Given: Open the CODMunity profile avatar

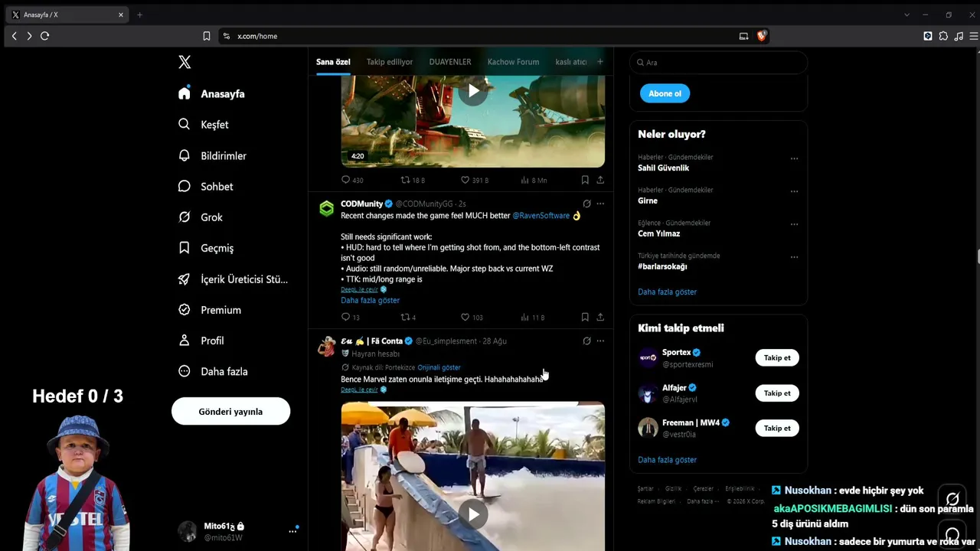Looking at the screenshot, I should [327, 208].
